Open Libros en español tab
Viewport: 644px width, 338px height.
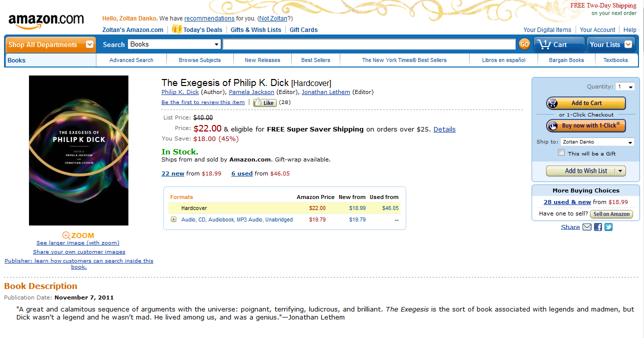pyautogui.click(x=504, y=60)
